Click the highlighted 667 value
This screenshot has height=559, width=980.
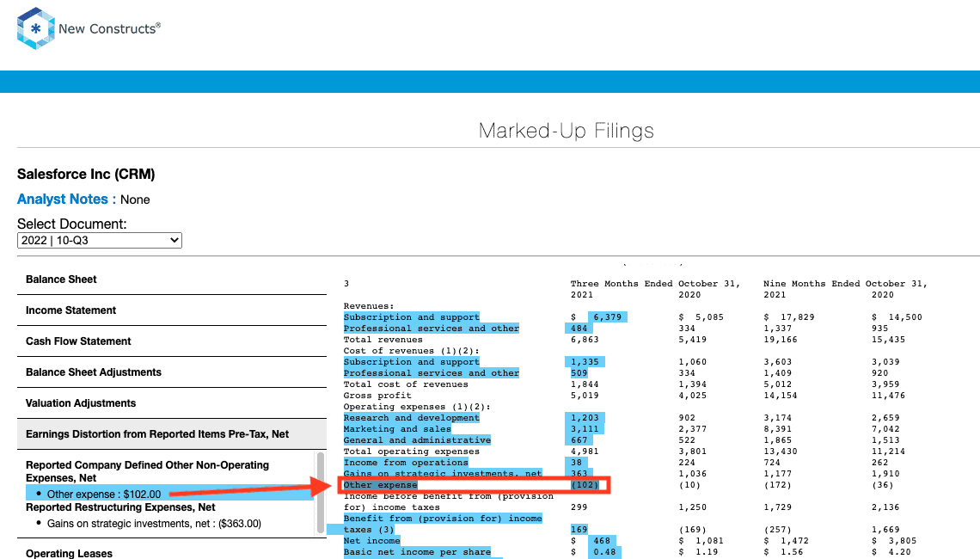tap(579, 440)
